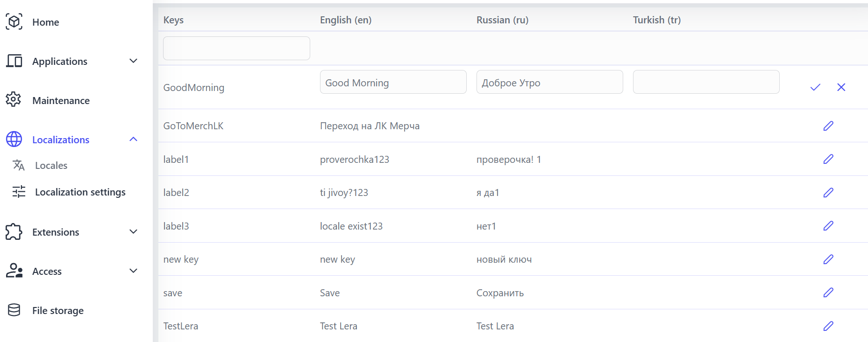Click pencil icon for label1 row
Viewport: 868px width, 342px height.
pyautogui.click(x=828, y=159)
